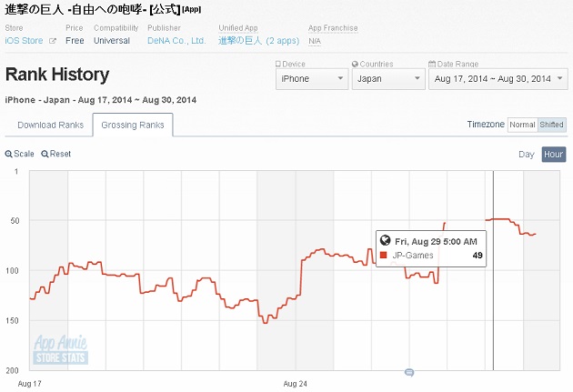Viewport: 573px width, 392px height.
Task: Click the N/A app franchise value
Action: pos(315,41)
